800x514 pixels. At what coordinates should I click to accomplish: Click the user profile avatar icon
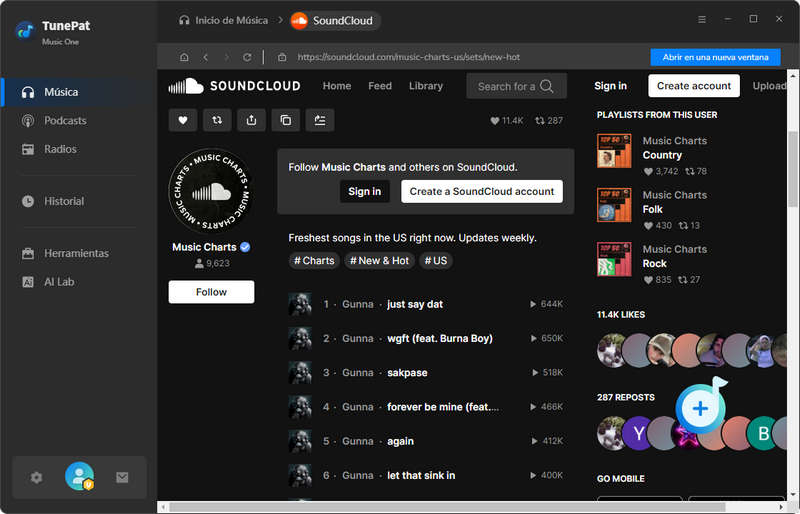(x=79, y=476)
